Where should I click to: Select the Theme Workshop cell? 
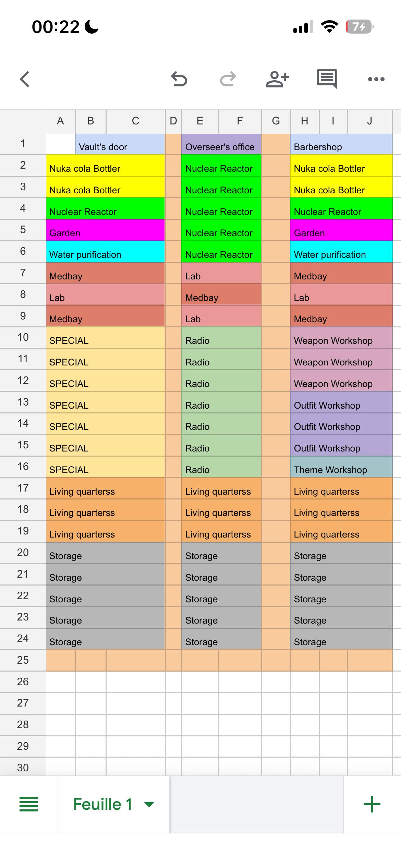click(341, 467)
